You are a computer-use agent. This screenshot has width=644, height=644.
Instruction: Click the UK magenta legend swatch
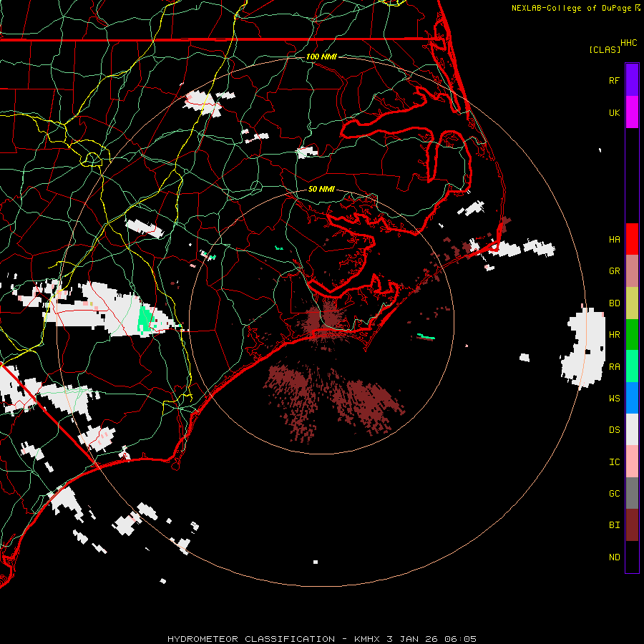point(632,112)
